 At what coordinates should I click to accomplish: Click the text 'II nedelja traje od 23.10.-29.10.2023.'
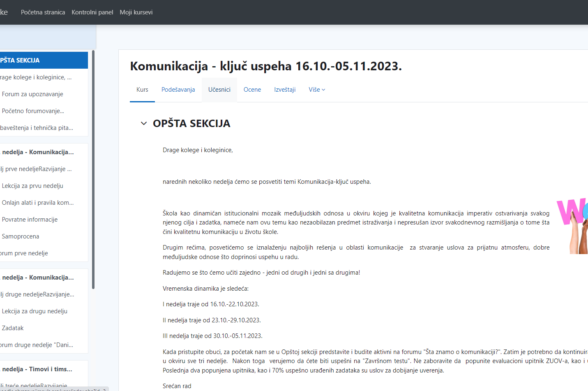point(212,320)
